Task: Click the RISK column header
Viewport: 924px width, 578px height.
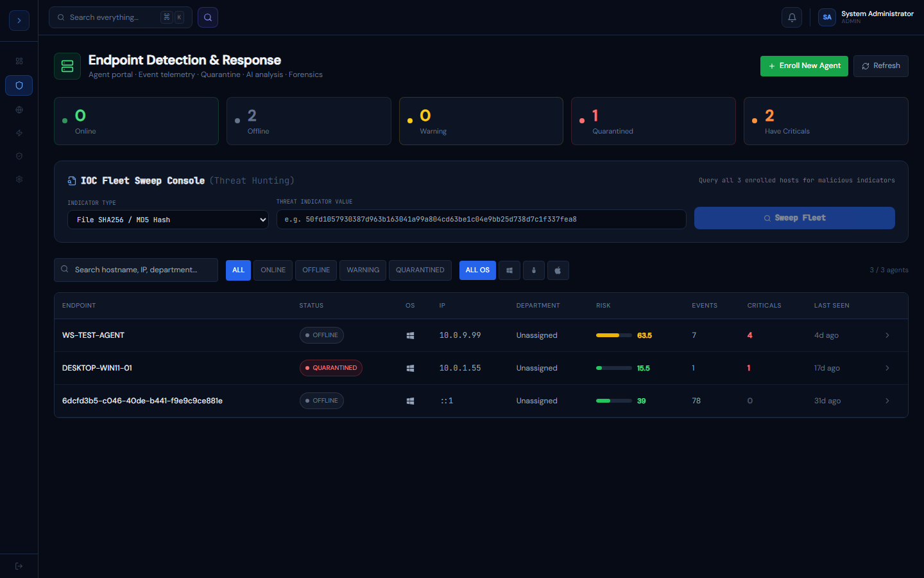Action: coord(603,306)
